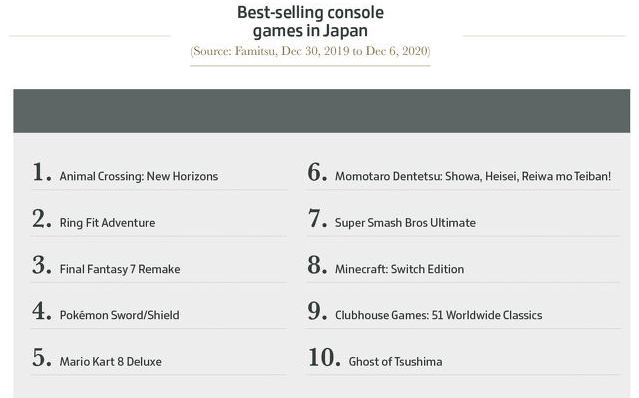This screenshot has height=398, width=639.
Task: Click the title Best-selling console games in Japan
Action: [310, 22]
